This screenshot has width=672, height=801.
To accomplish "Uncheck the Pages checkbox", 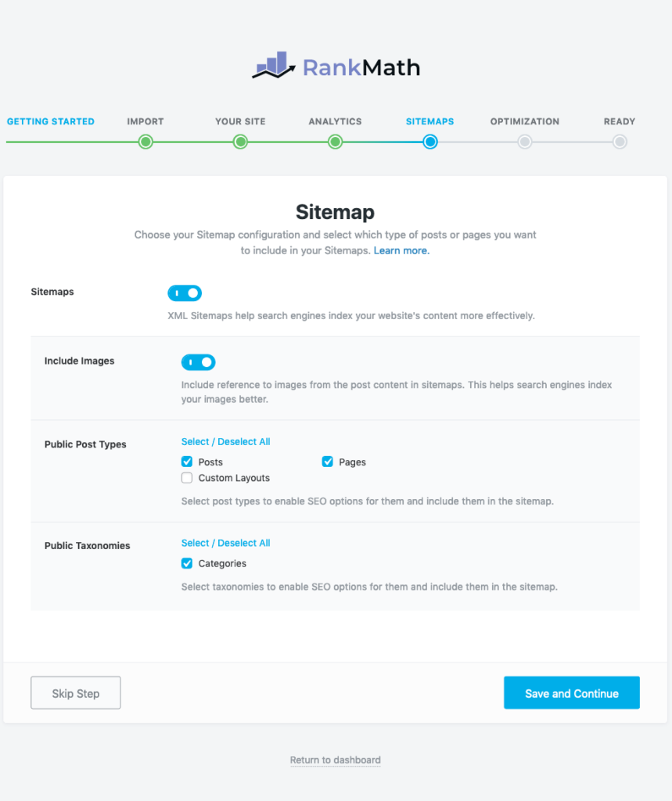I will (x=328, y=462).
